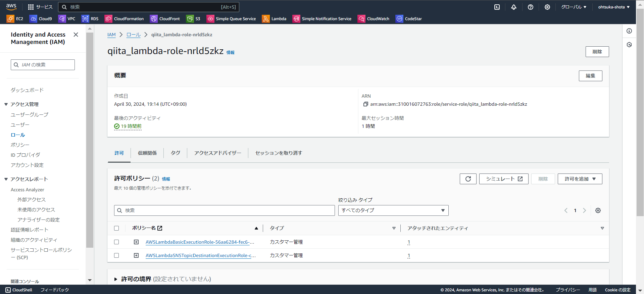Open the CloudFront shortcut
Screen dimensions: 644x294
pyautogui.click(x=165, y=19)
